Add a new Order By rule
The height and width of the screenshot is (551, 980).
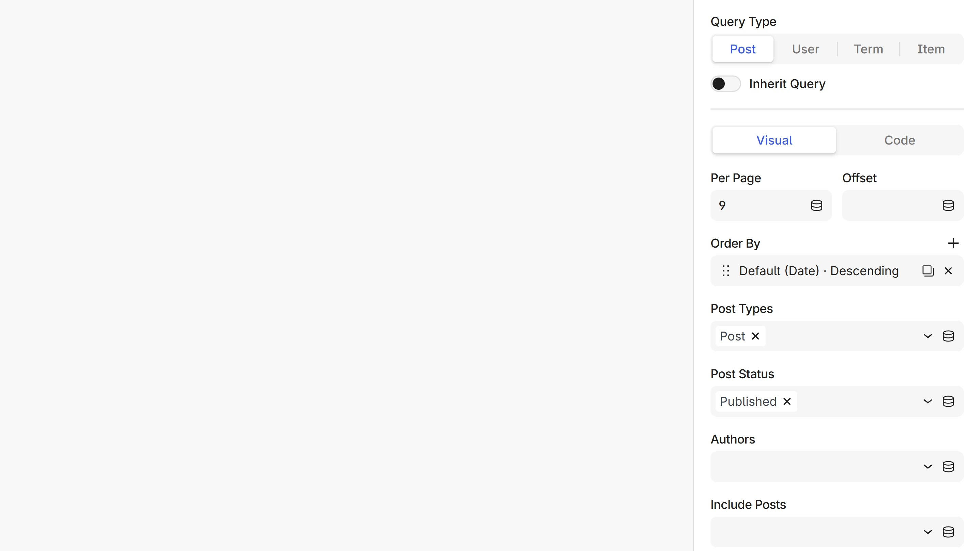pyautogui.click(x=953, y=244)
